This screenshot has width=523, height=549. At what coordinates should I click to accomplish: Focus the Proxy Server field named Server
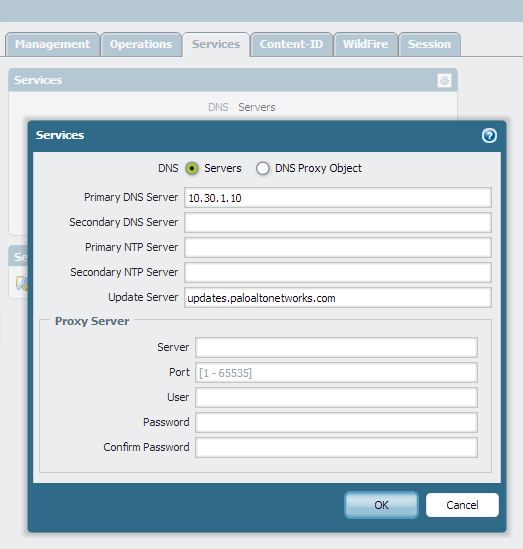(336, 347)
